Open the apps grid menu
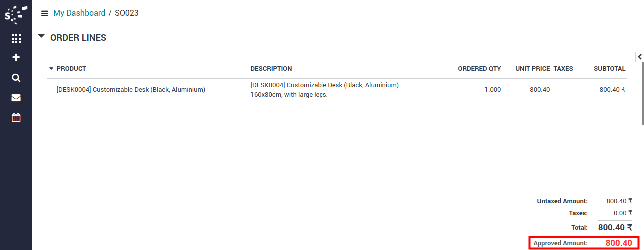This screenshot has height=250, width=644. tap(16, 38)
